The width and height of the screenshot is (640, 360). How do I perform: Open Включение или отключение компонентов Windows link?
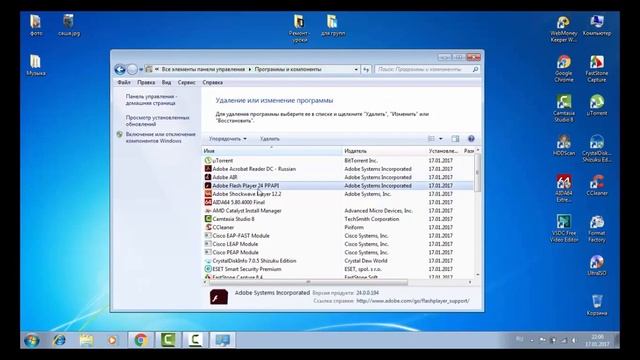point(160,138)
